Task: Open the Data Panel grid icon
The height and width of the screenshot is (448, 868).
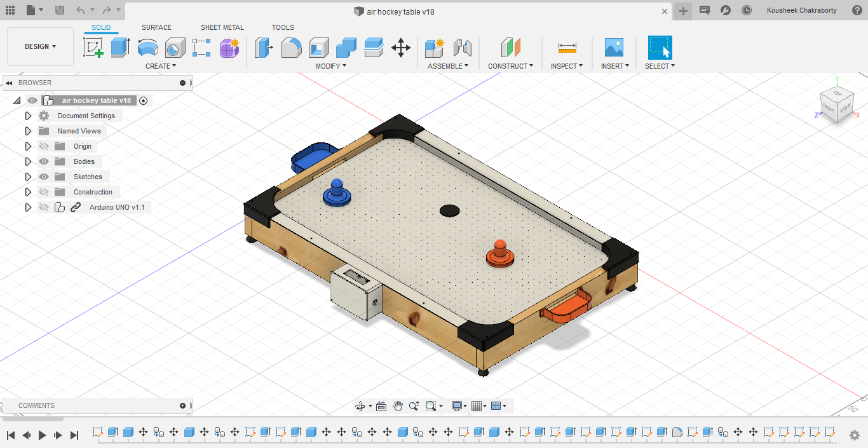Action: click(10, 10)
